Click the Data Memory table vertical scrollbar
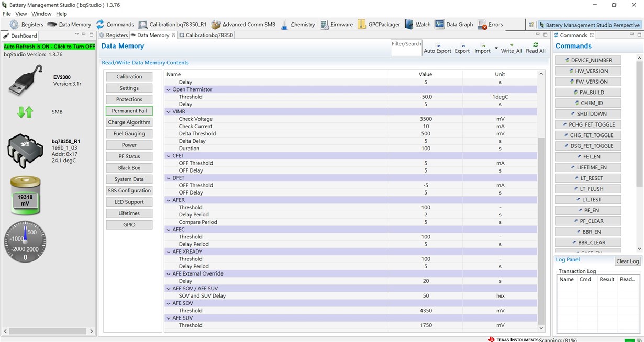 [541, 230]
